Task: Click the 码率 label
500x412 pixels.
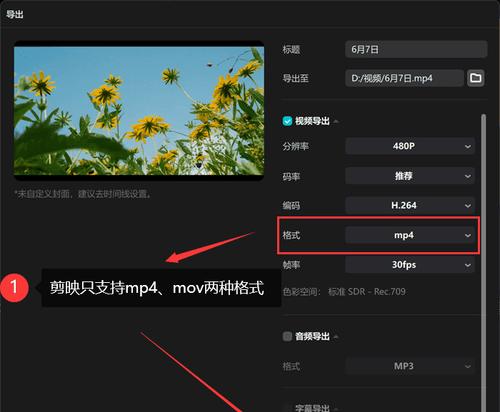Action: (x=291, y=176)
